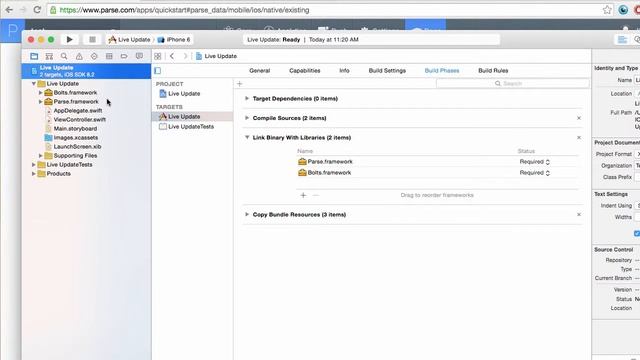Viewport: 640px width, 360px height.
Task: Change Parse.framework status from Required
Action: tap(535, 162)
